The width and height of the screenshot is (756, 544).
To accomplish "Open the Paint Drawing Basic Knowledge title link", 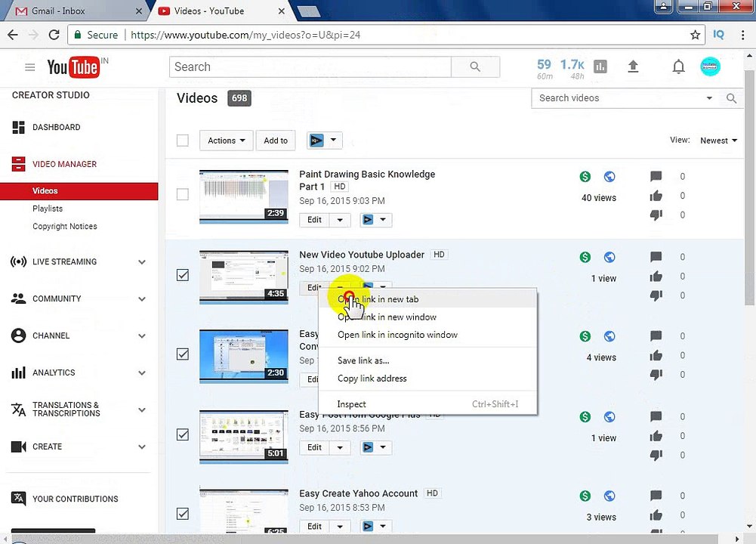I will [x=367, y=181].
